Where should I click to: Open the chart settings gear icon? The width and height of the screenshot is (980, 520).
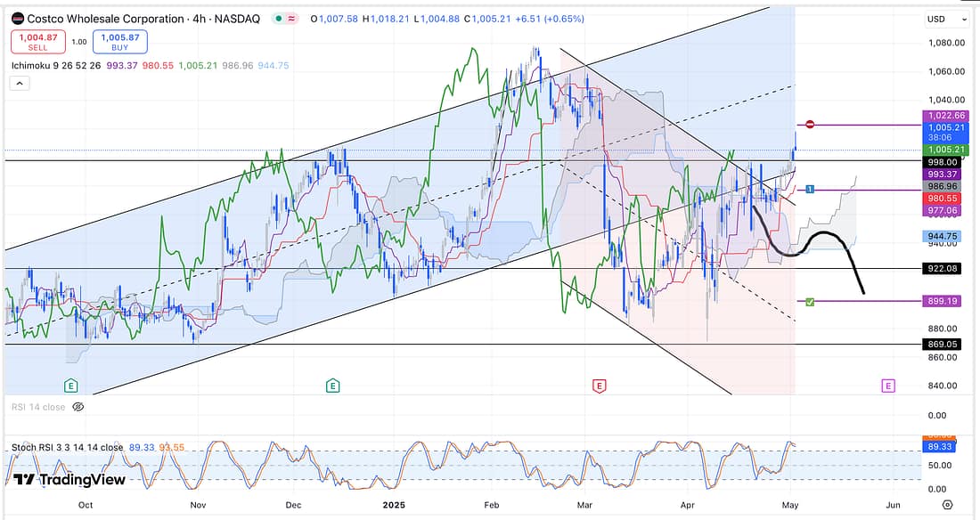(x=946, y=504)
